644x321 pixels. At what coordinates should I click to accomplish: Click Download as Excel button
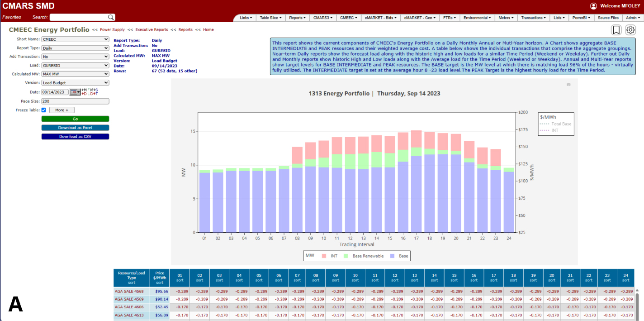point(75,128)
